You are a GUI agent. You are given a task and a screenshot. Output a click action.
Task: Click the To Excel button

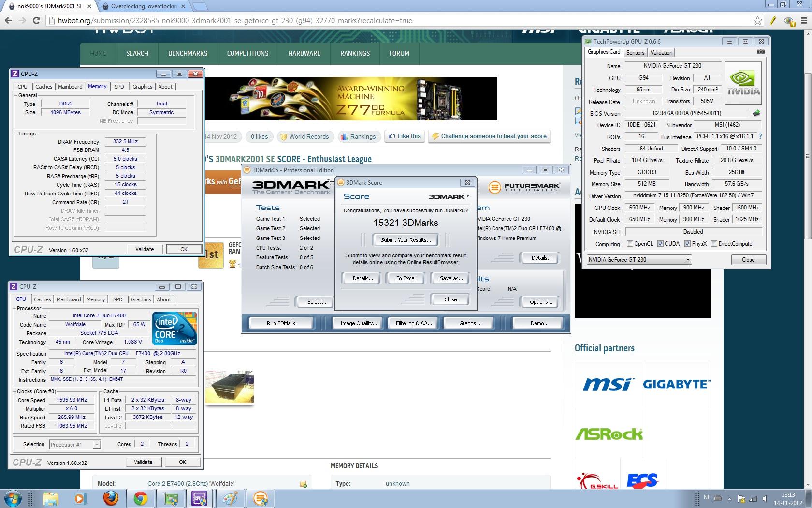[406, 278]
